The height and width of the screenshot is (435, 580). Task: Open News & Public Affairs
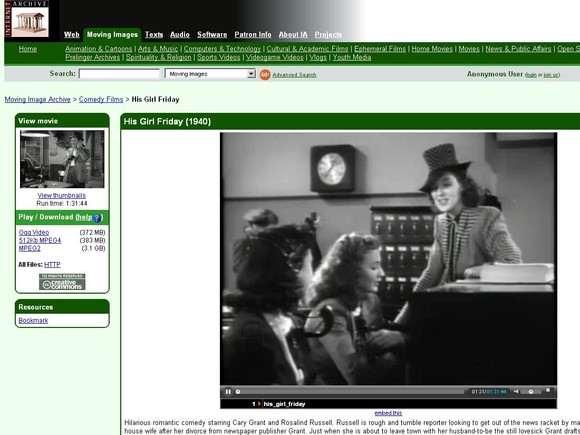pyautogui.click(x=518, y=49)
